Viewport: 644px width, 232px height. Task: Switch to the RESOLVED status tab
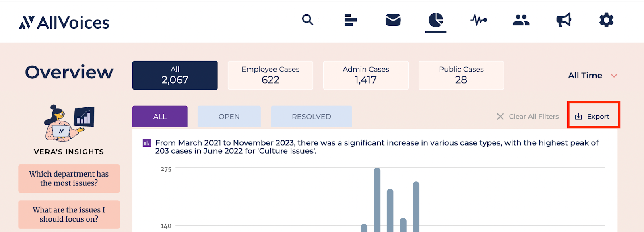312,117
